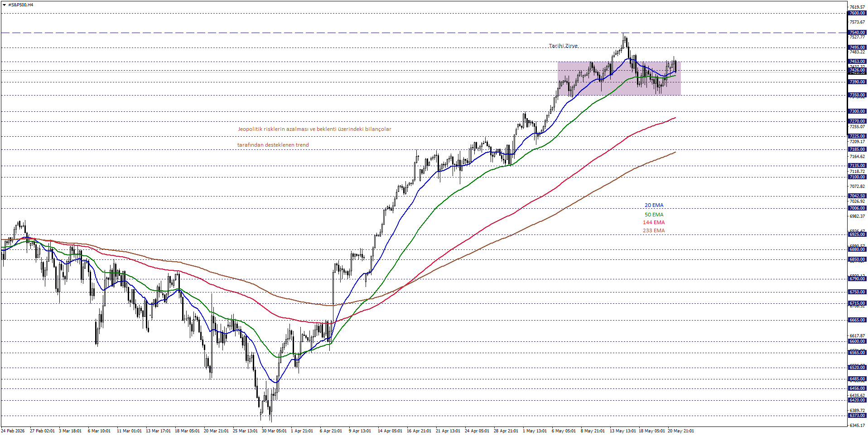Screen dimensions: 868x436
Task: Click the 6750.00 price level tag
Action: pyautogui.click(x=857, y=292)
